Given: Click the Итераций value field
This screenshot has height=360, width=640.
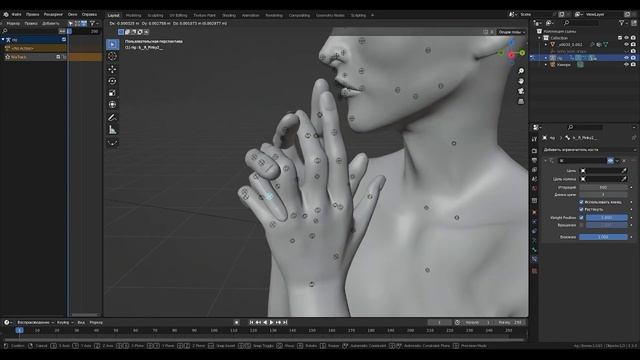Looking at the screenshot, I should (603, 187).
